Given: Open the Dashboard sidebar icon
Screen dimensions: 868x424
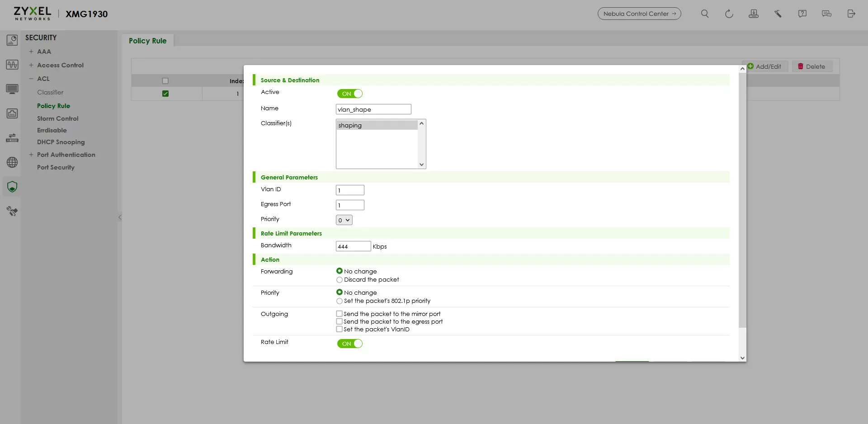Looking at the screenshot, I should coord(12,40).
